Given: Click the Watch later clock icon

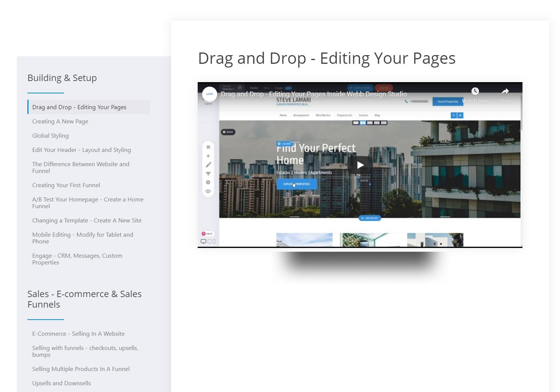Looking at the screenshot, I should pyautogui.click(x=475, y=91).
